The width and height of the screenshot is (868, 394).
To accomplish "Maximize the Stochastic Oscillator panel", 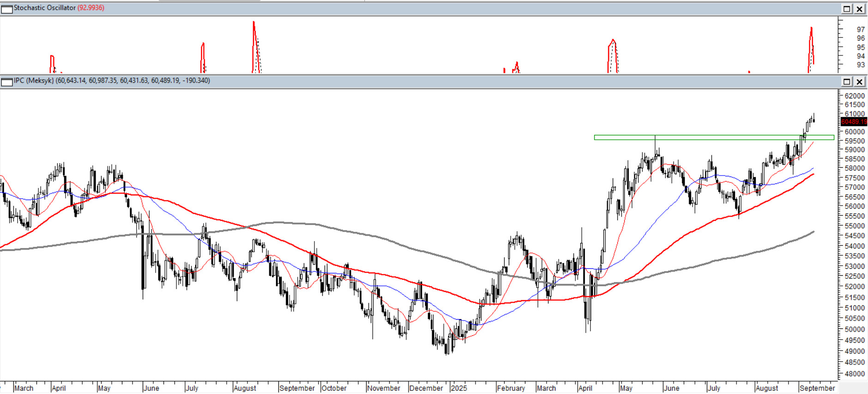I will (x=847, y=9).
